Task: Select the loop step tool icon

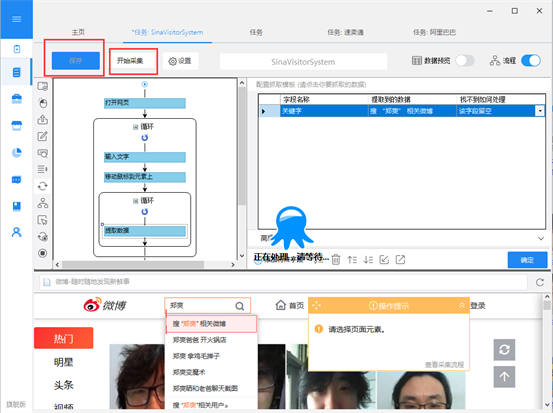Action: click(x=43, y=186)
